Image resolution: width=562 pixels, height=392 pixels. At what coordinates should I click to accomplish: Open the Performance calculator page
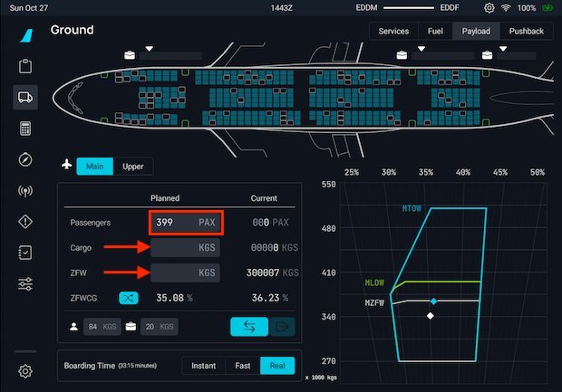25,129
